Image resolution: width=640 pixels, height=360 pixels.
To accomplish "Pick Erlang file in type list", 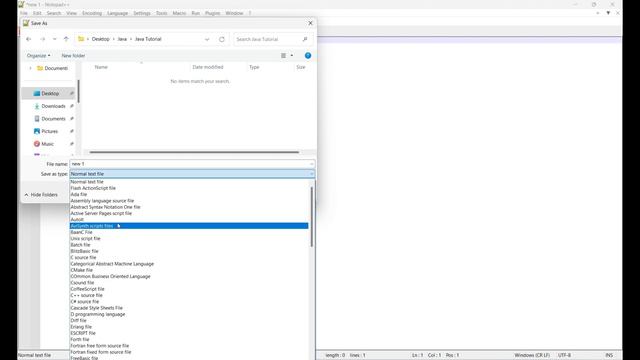I will point(189,327).
